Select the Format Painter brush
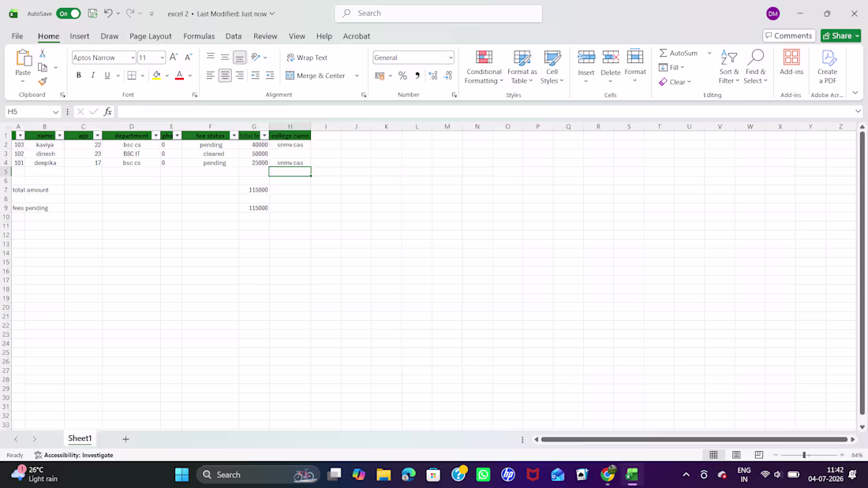The image size is (868, 488). point(43,81)
